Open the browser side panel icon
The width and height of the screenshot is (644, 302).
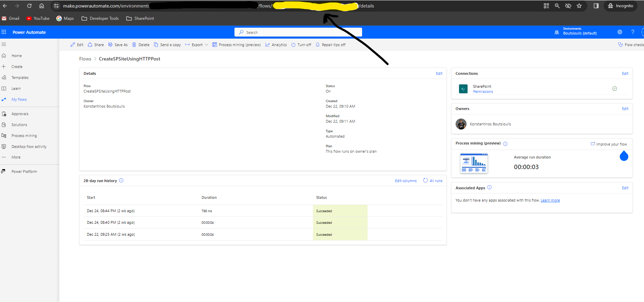pos(596,6)
